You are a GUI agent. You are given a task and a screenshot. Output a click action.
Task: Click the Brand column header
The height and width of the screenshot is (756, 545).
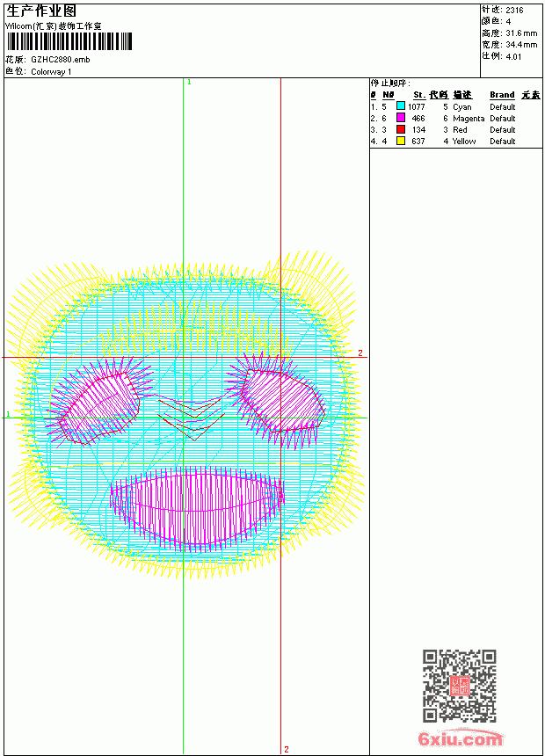pos(502,95)
